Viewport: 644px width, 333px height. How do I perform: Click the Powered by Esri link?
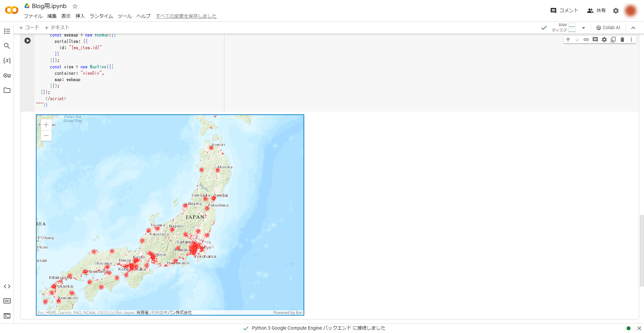click(288, 313)
